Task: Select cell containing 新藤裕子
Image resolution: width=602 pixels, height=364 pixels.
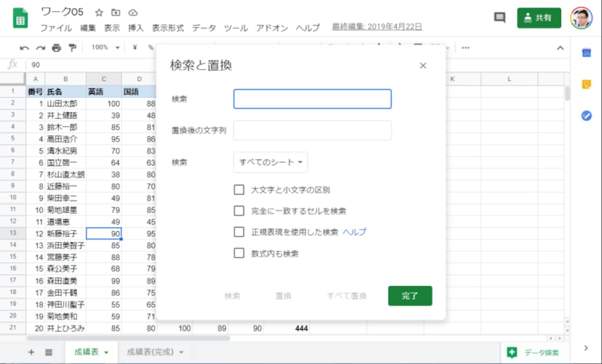Action: [66, 233]
